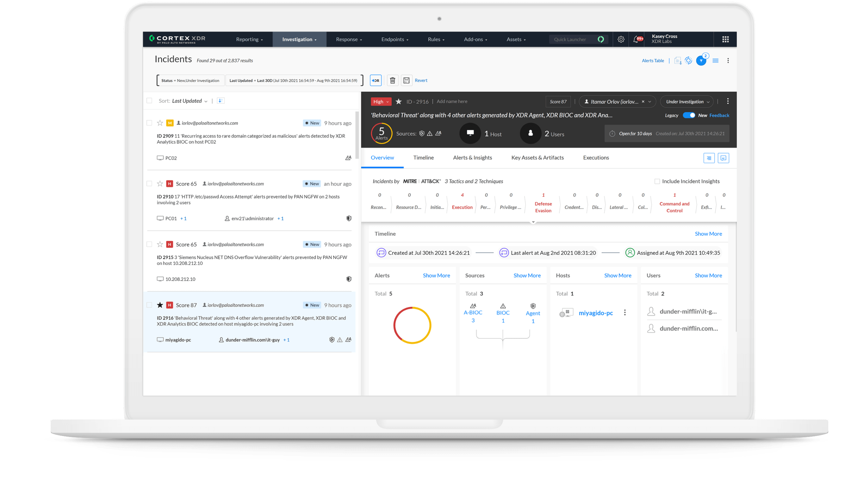Click the refresh incidents icon
Image resolution: width=863 pixels, height=504 pixels.
(688, 60)
